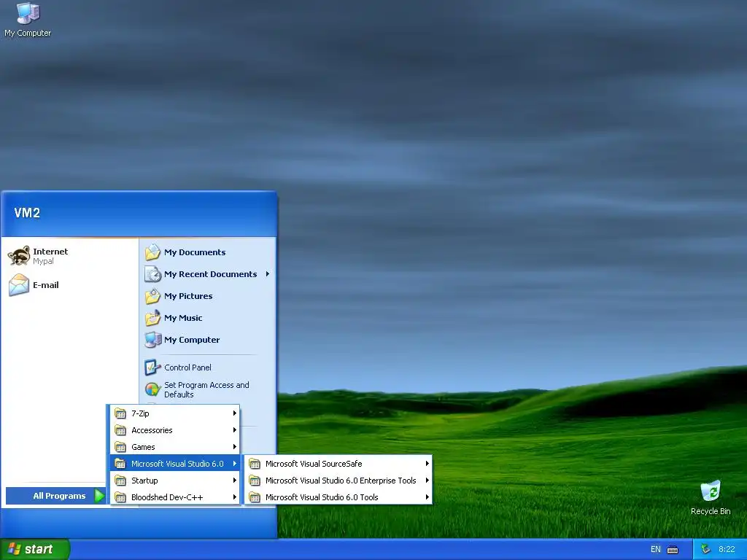Click the Accessories program folder icon
Viewport: 747px width, 560px height.
[x=120, y=430]
